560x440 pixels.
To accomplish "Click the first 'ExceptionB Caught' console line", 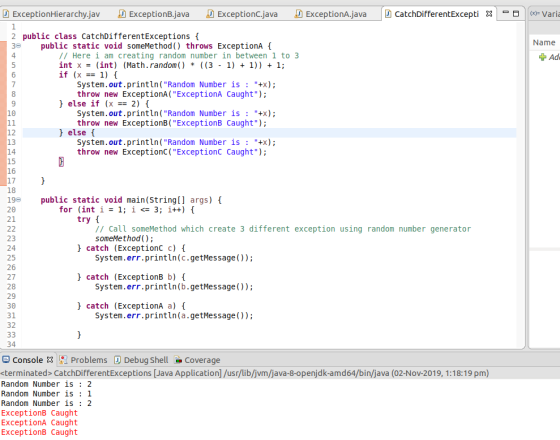I will pos(39,413).
